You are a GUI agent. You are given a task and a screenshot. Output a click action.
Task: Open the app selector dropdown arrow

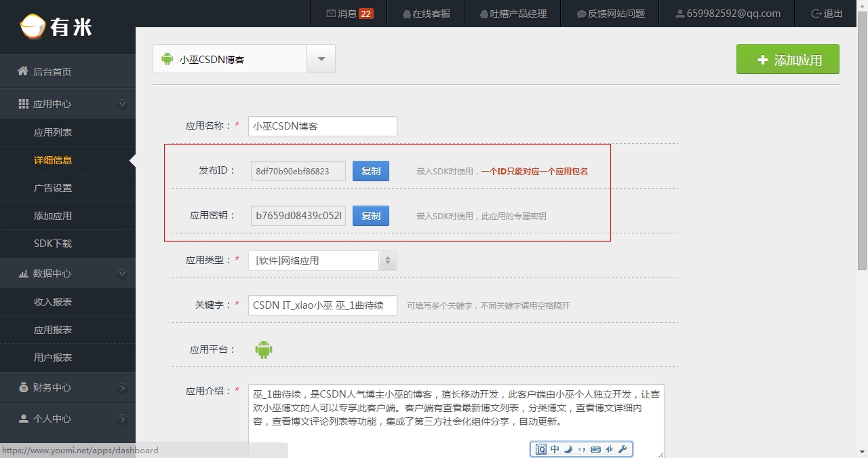tap(321, 59)
